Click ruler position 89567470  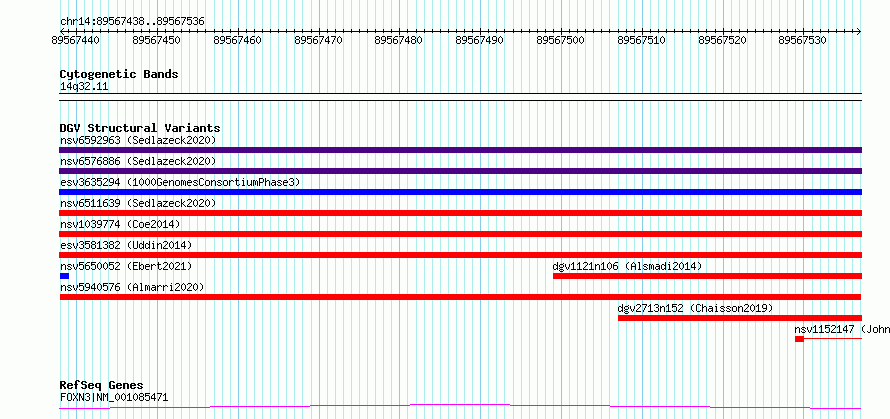coord(318,40)
